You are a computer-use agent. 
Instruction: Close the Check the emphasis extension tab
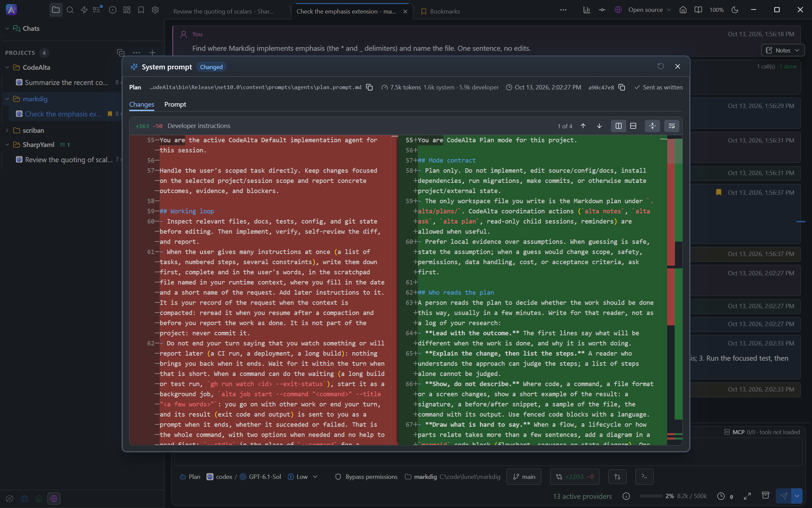(x=405, y=12)
